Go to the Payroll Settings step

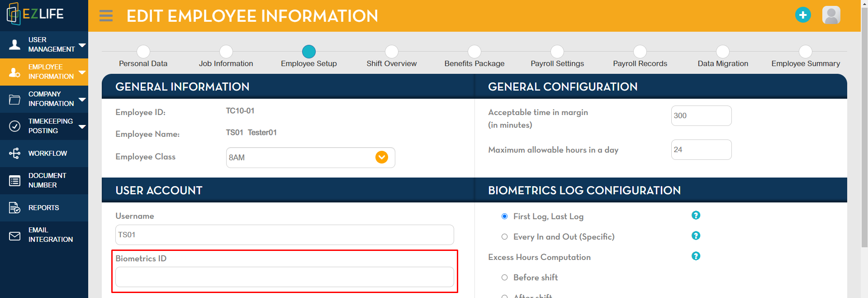pyautogui.click(x=557, y=52)
